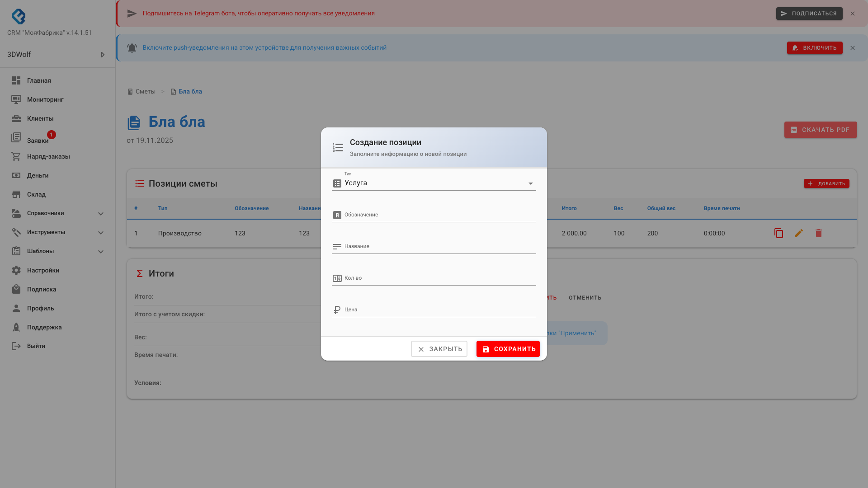868x488 pixels.
Task: Click the copy icon in row 1
Action: click(778, 233)
